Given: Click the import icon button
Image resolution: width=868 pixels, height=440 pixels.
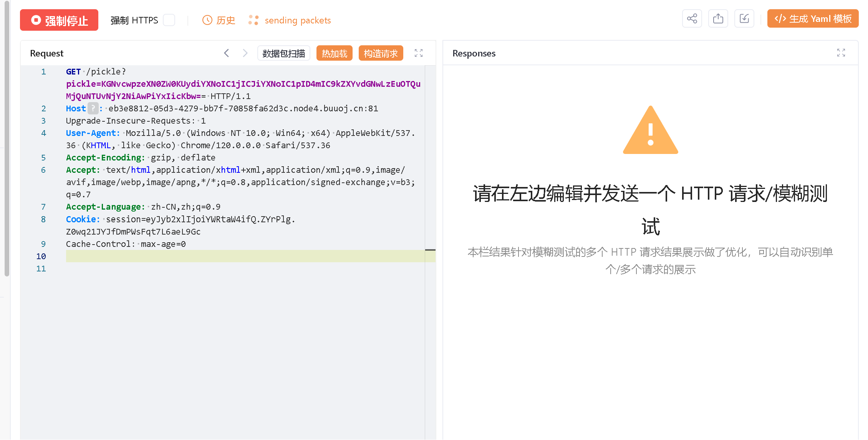Looking at the screenshot, I should point(744,19).
